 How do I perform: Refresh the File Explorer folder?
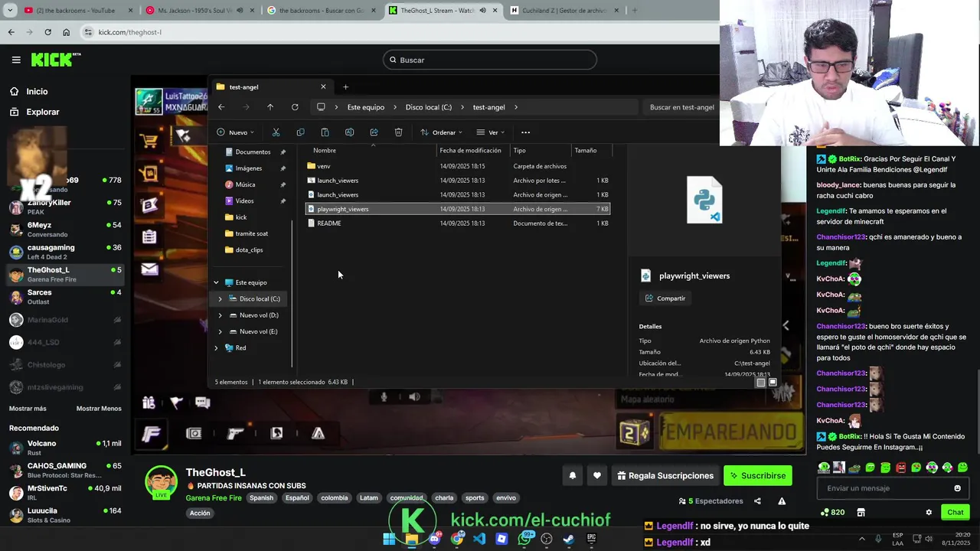[295, 107]
